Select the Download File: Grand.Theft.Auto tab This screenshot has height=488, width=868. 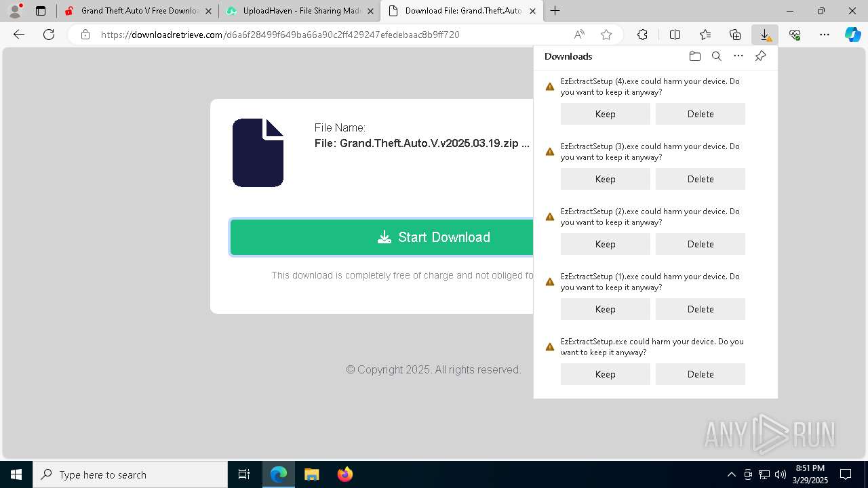point(461,11)
